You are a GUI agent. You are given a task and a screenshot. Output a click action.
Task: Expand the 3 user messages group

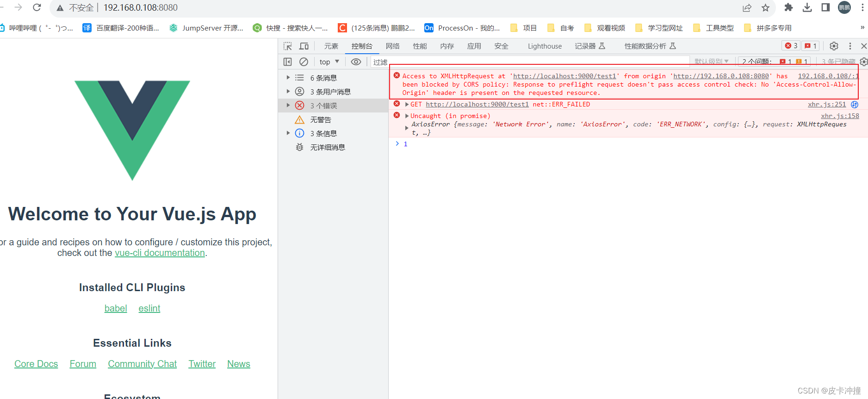tap(288, 92)
